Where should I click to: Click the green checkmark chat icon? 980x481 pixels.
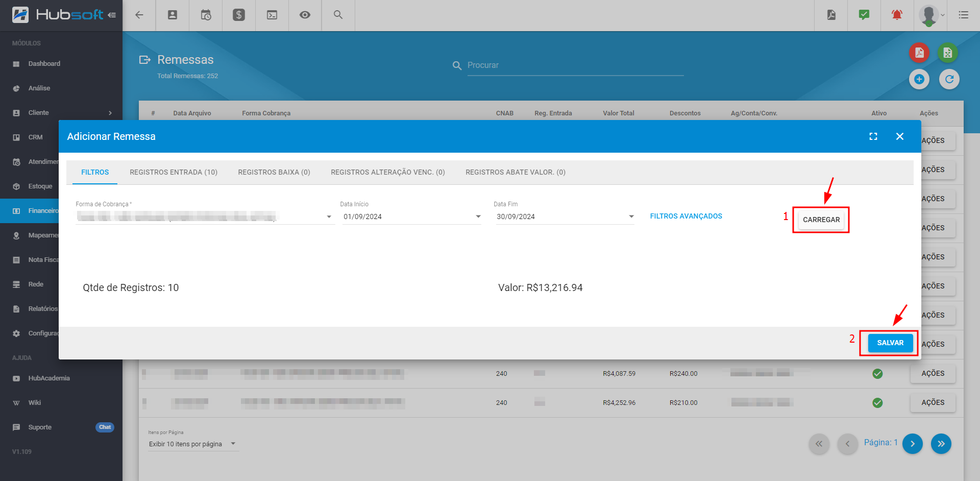click(864, 15)
